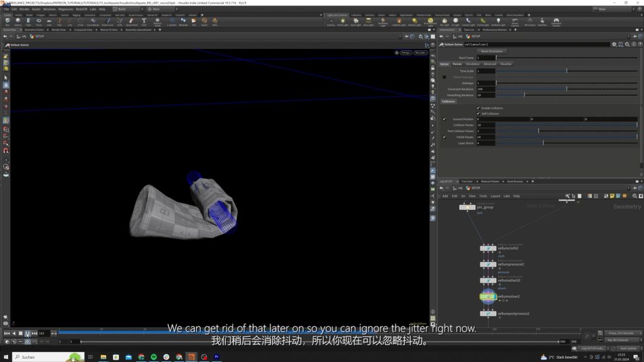The image size is (644, 362).
Task: Select the Tube shelf tool
Action: click(28, 21)
